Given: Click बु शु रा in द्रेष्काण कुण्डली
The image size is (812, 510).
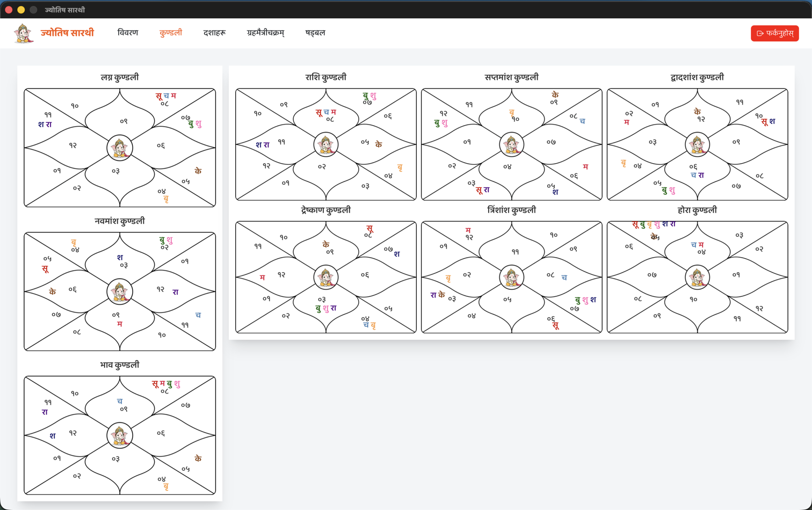Looking at the screenshot, I should click(326, 308).
